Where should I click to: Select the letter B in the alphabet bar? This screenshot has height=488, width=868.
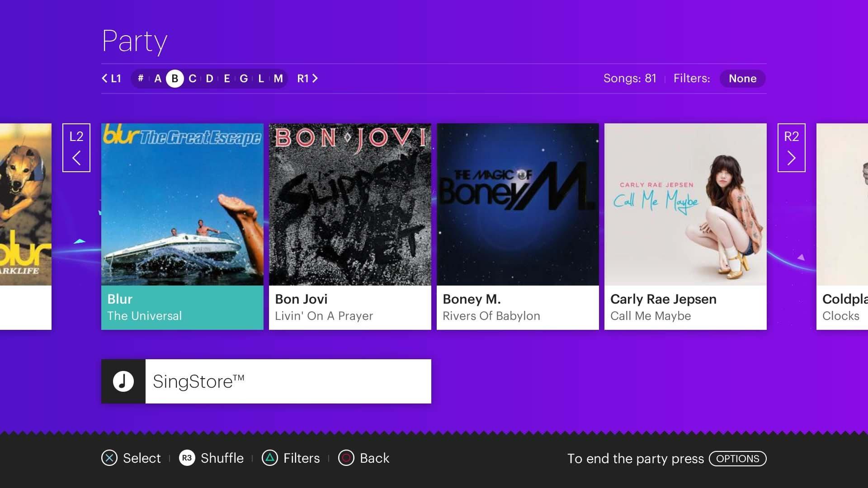(x=175, y=78)
